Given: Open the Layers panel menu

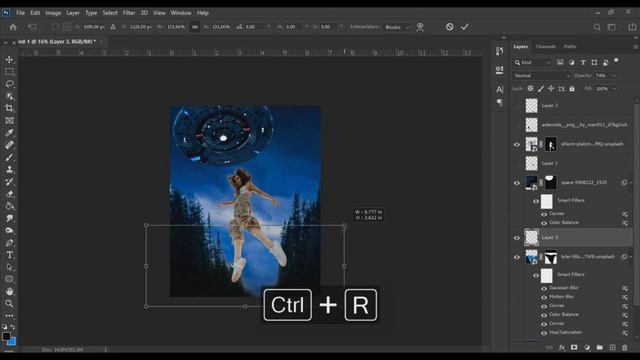Looking at the screenshot, I should (636, 47).
